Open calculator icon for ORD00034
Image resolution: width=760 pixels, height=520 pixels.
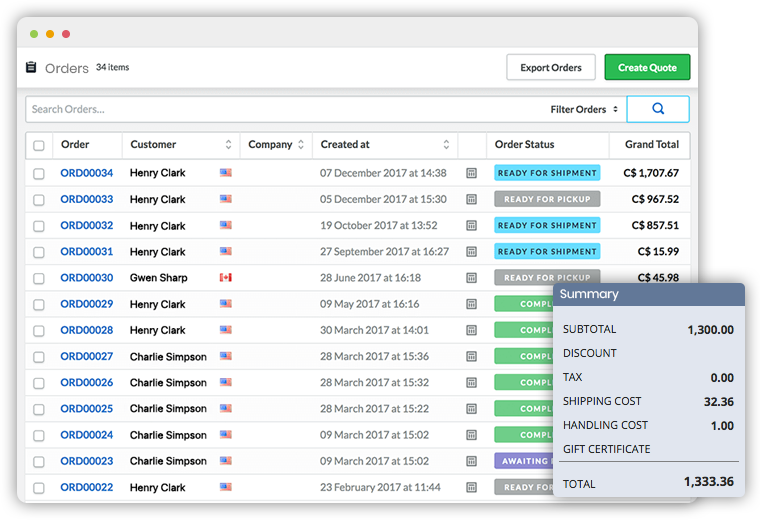471,173
